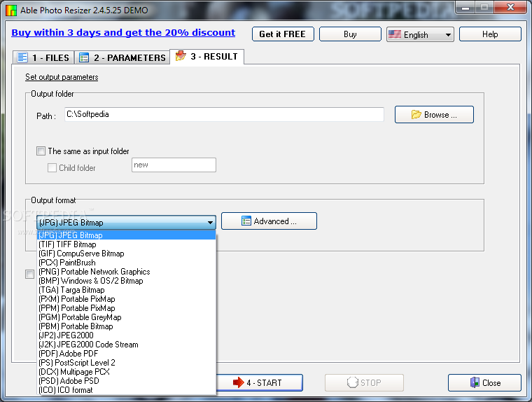
Task: Choose (PGM) Portable GreyMap format
Action: pos(126,317)
